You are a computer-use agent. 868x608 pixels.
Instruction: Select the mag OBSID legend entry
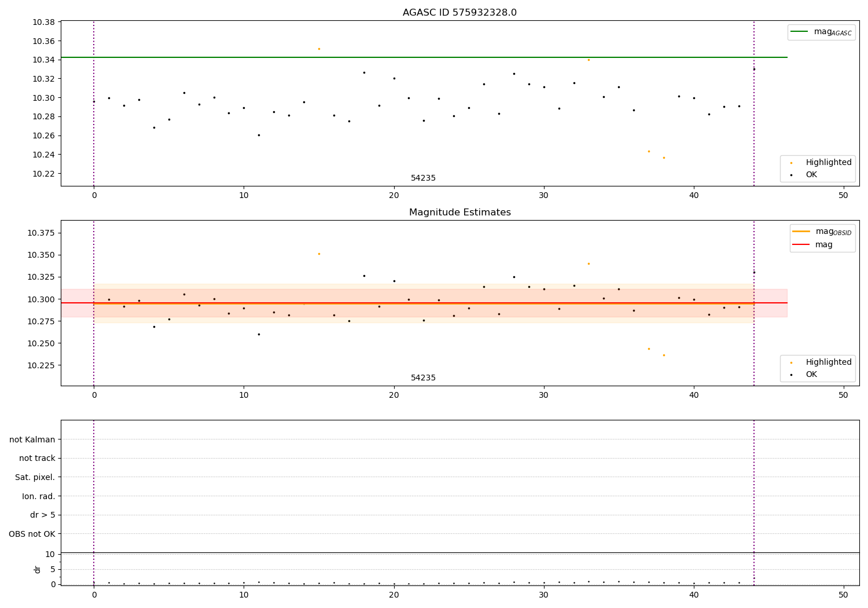[x=822, y=232]
